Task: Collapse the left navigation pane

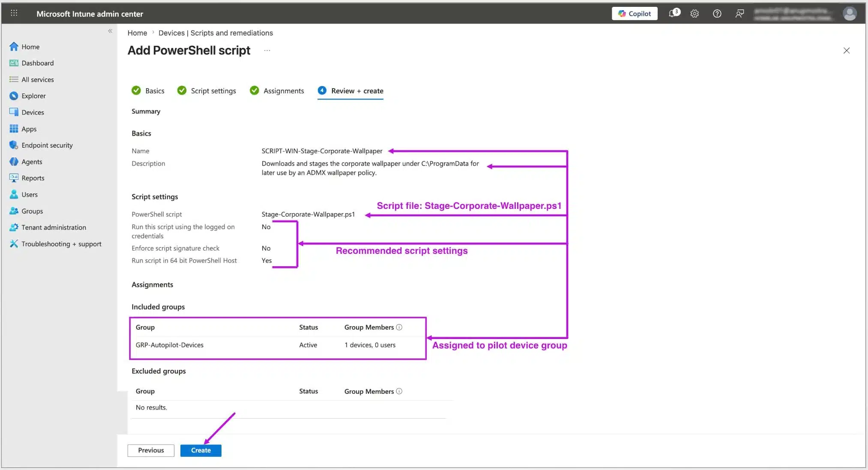Action: [110, 31]
